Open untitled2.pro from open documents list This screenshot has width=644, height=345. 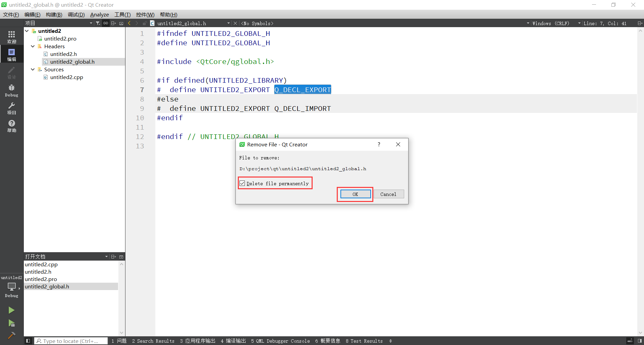click(41, 279)
